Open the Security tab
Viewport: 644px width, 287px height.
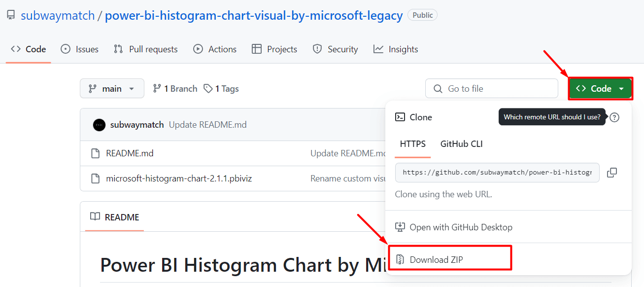coord(335,49)
